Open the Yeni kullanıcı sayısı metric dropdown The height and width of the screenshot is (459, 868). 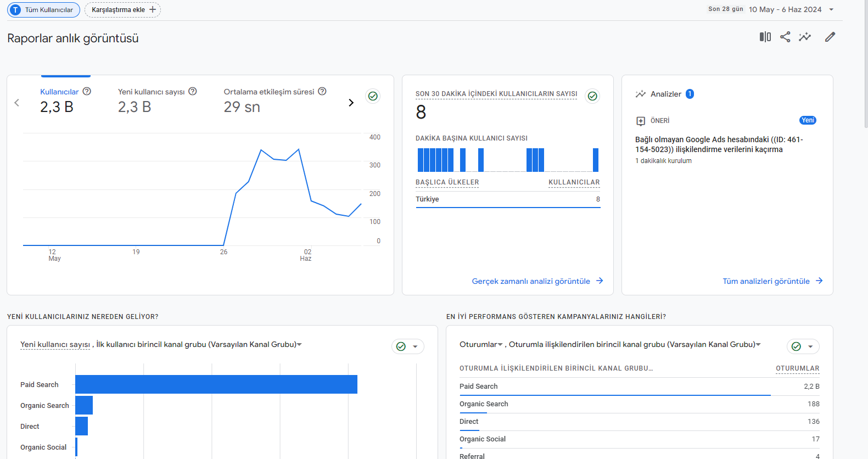coord(55,344)
